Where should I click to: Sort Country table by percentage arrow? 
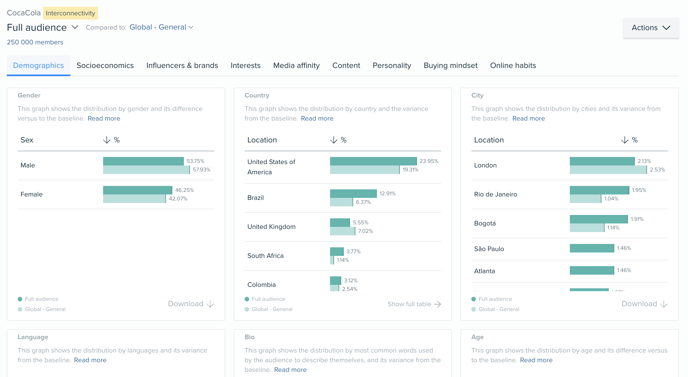click(x=333, y=140)
